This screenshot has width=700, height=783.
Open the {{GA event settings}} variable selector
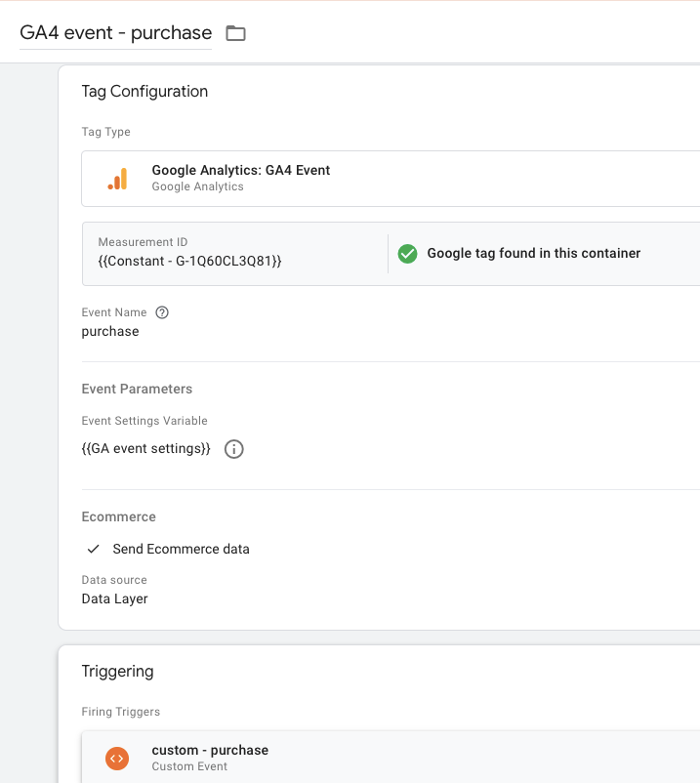coord(145,449)
